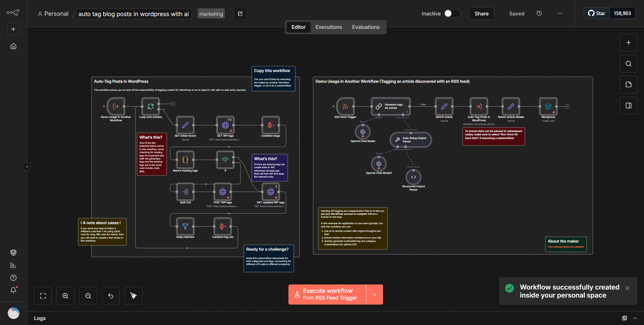Click Find Ludwig Gerdes on LinkedIn link

pyautogui.click(x=566, y=247)
